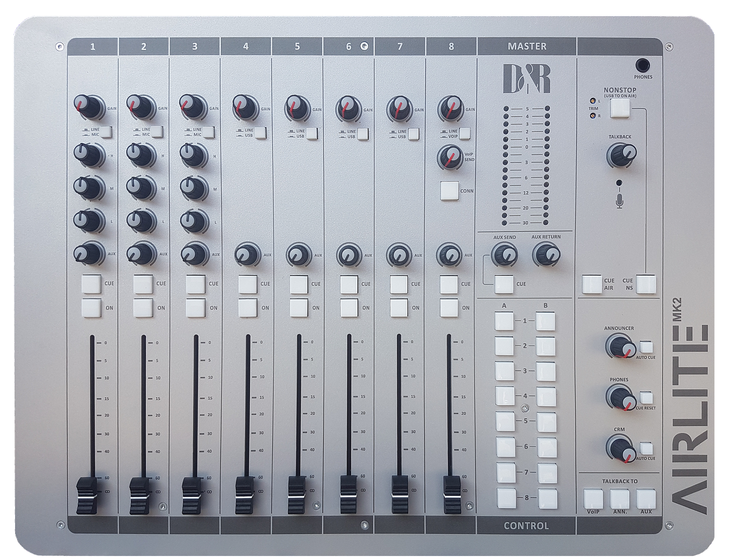Click the PHONES headphone jack socket

point(642,65)
